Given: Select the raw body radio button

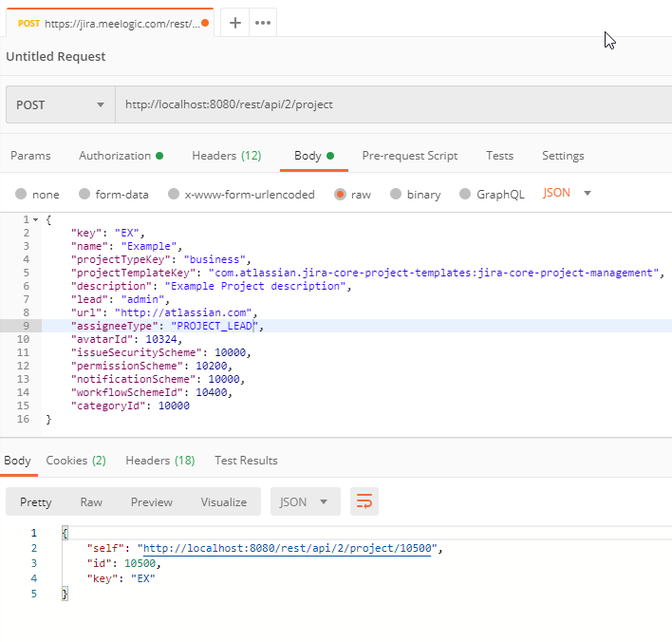Looking at the screenshot, I should pos(340,194).
